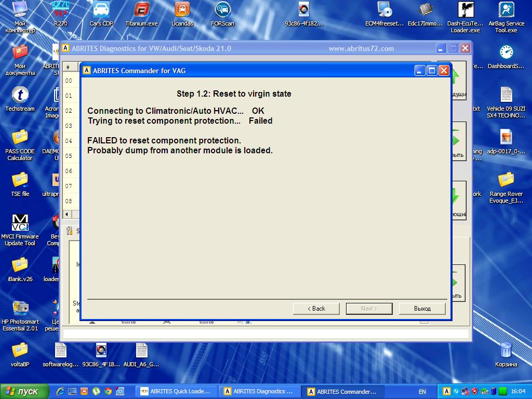This screenshot has height=399, width=532.
Task: Open the DashboardS desktop icon
Action: (506, 57)
